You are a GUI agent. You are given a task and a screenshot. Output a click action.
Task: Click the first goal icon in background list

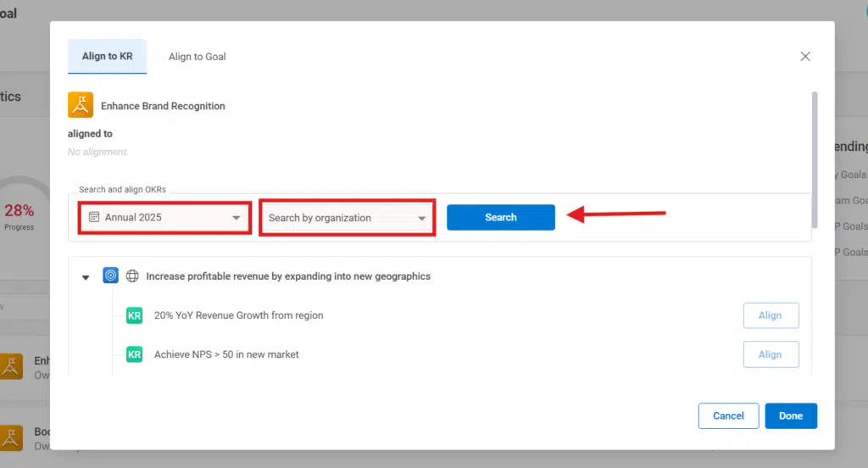coord(11,366)
